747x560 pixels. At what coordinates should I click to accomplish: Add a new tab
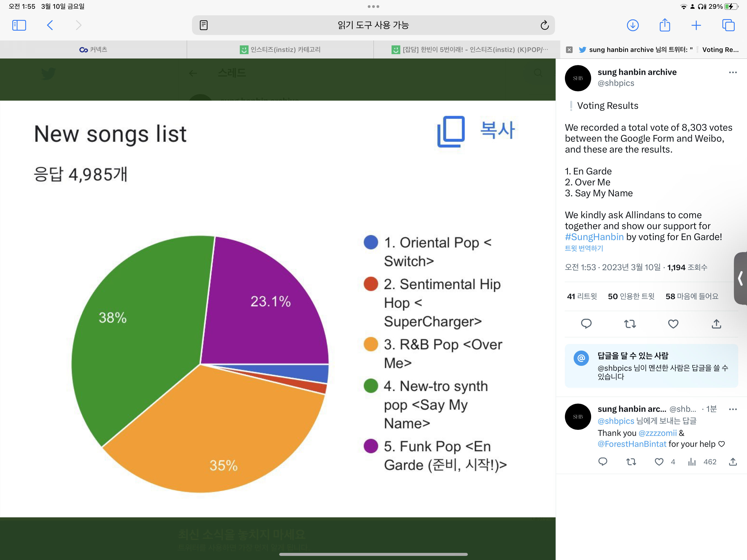tap(696, 25)
